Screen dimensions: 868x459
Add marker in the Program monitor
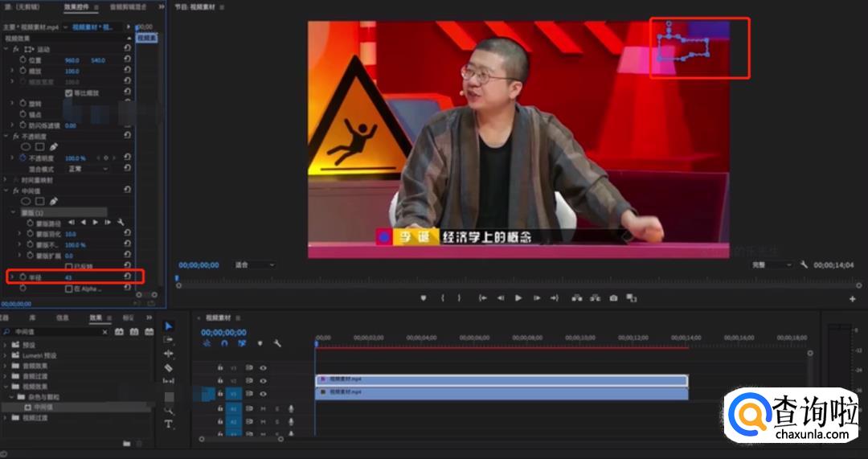(x=424, y=298)
